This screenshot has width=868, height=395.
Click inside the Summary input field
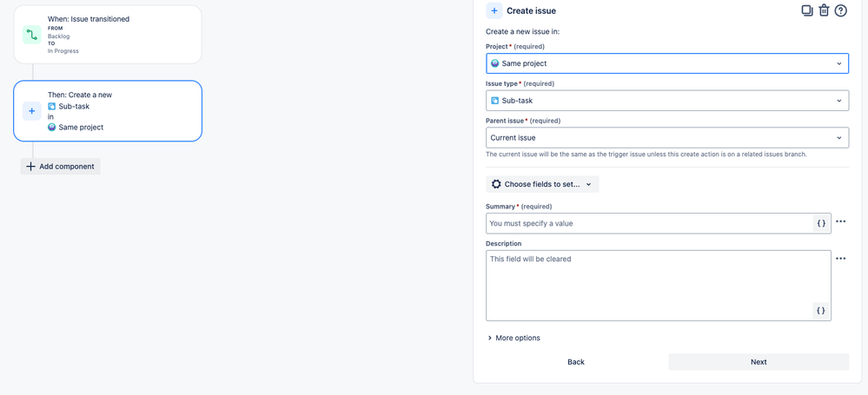coord(649,223)
